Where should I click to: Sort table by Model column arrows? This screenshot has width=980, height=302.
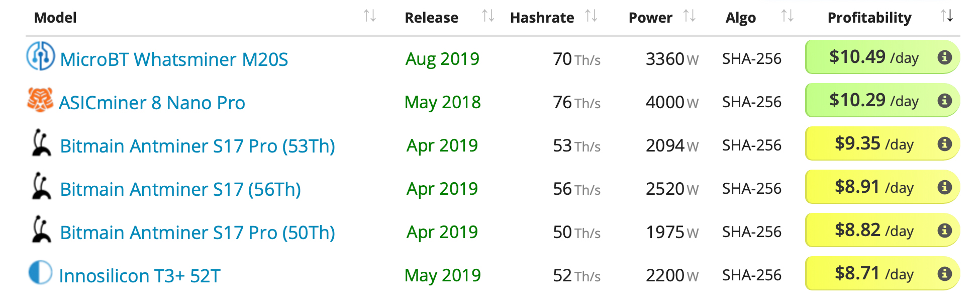point(370,16)
